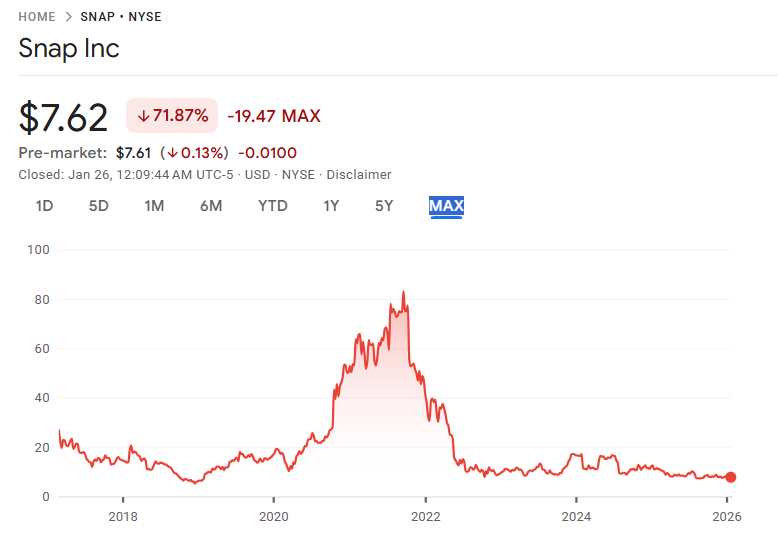Click the red endpoint dot on the chart
Image resolution: width=778 pixels, height=542 pixels.
(x=731, y=478)
